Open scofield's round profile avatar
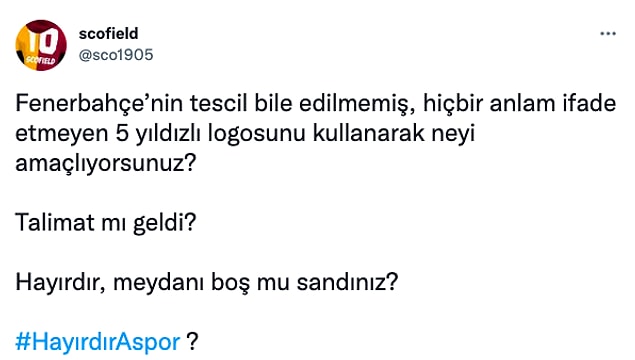 coord(41,45)
